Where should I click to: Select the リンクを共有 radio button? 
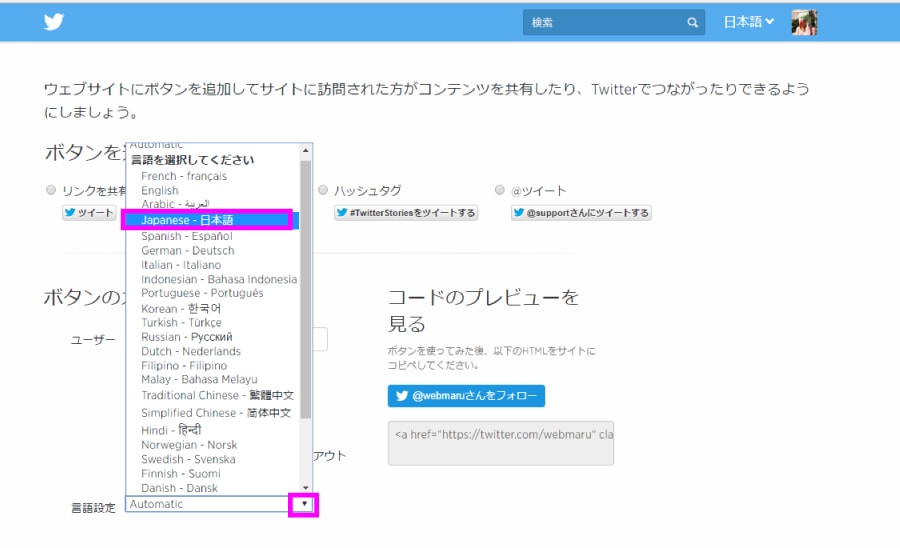(x=51, y=190)
